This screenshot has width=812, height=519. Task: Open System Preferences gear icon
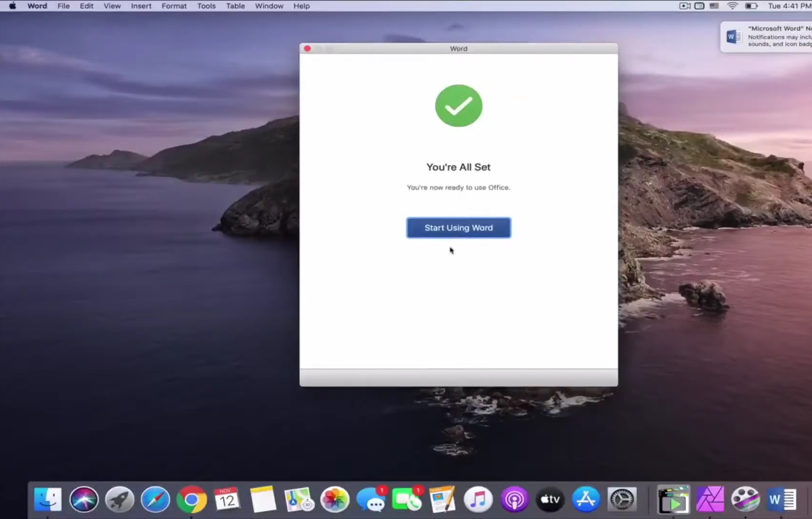pos(622,500)
